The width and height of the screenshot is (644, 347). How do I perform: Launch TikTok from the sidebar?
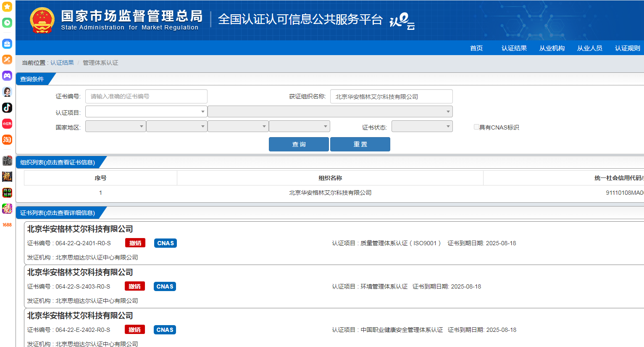coord(7,108)
